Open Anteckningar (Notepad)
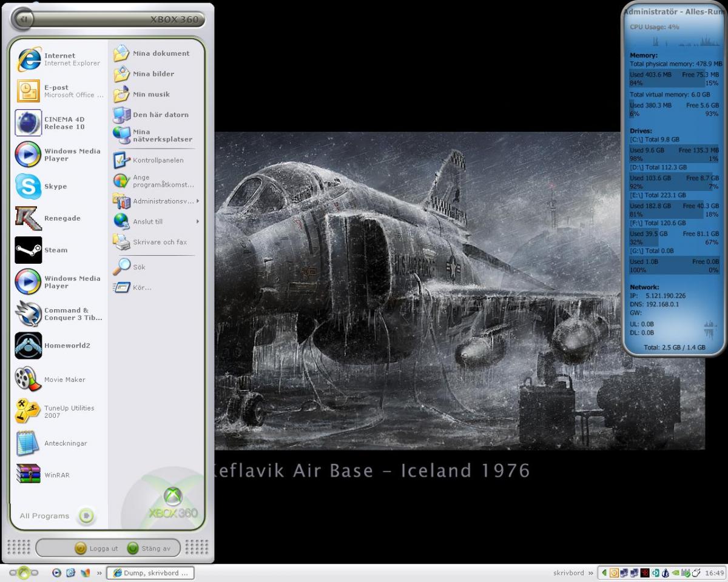The image size is (728, 582). point(59,443)
